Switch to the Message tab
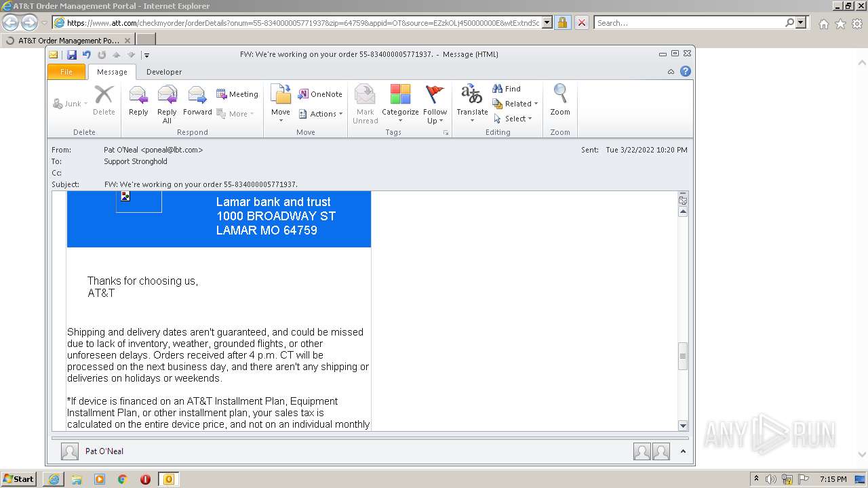Viewport: 868px width, 488px height. (x=112, y=72)
